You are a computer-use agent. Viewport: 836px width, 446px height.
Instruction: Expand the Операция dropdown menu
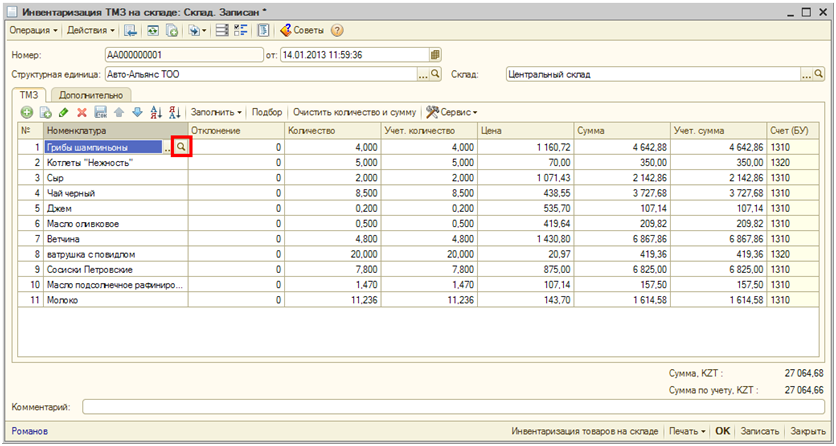point(32,31)
